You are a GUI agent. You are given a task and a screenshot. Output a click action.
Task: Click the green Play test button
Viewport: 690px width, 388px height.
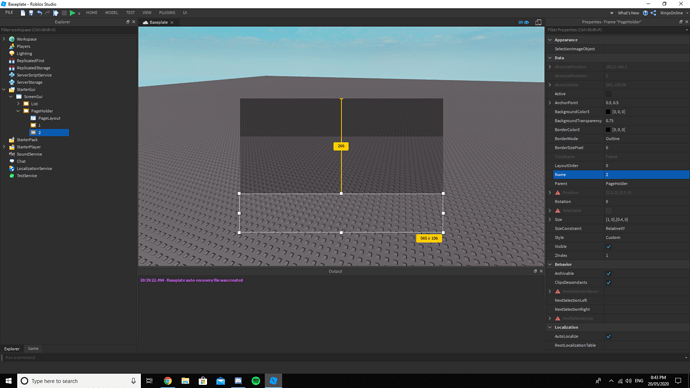(72, 13)
